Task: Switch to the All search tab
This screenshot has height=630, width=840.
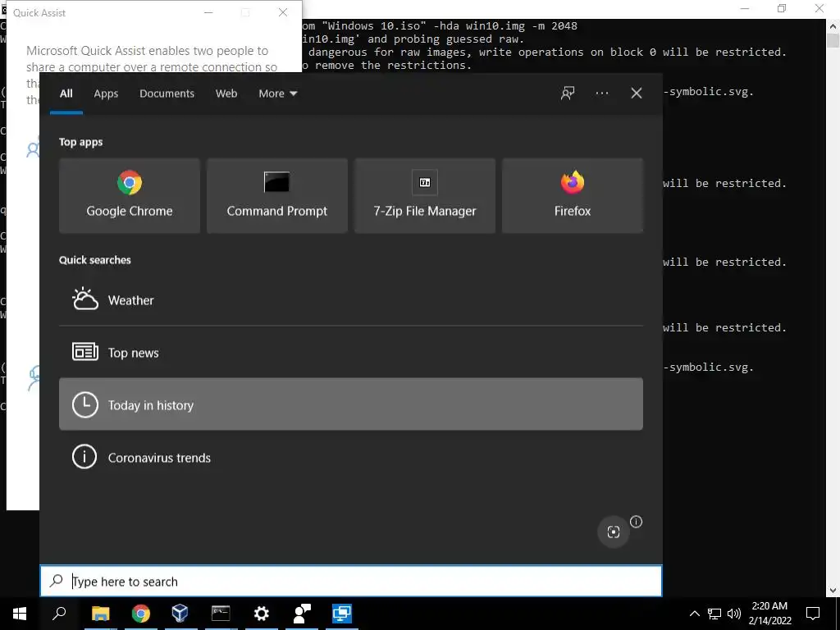Action: (x=66, y=94)
